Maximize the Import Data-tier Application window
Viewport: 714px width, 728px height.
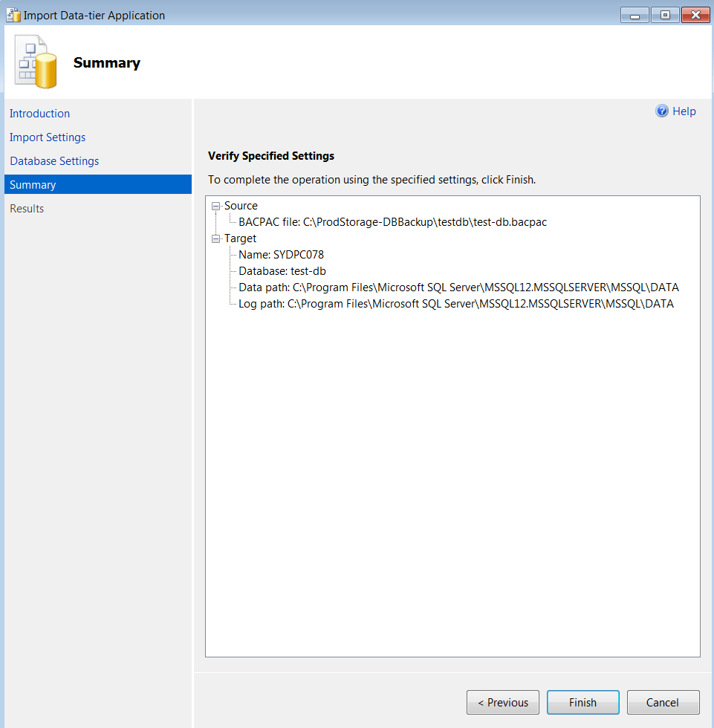(665, 15)
